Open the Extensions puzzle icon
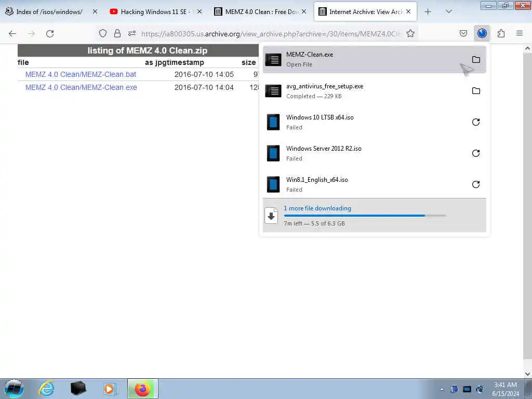 coord(501,33)
